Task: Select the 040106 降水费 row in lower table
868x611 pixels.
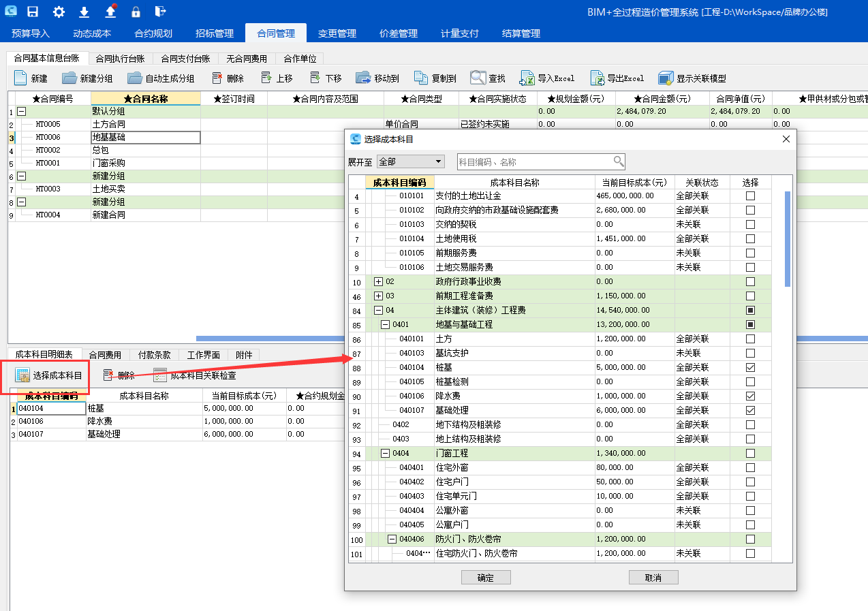Action: pyautogui.click(x=177, y=421)
